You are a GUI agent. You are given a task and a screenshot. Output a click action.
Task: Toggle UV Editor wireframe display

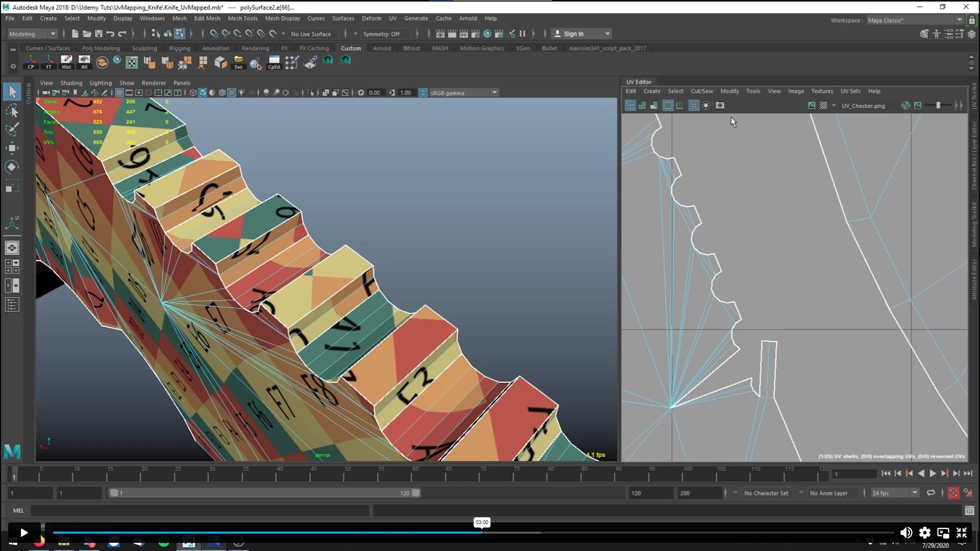tap(630, 105)
